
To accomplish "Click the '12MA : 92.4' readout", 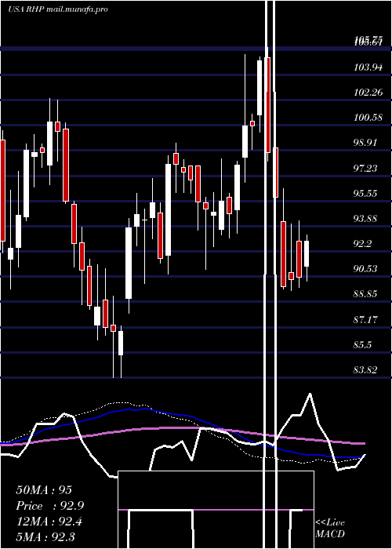I will tap(49, 522).
